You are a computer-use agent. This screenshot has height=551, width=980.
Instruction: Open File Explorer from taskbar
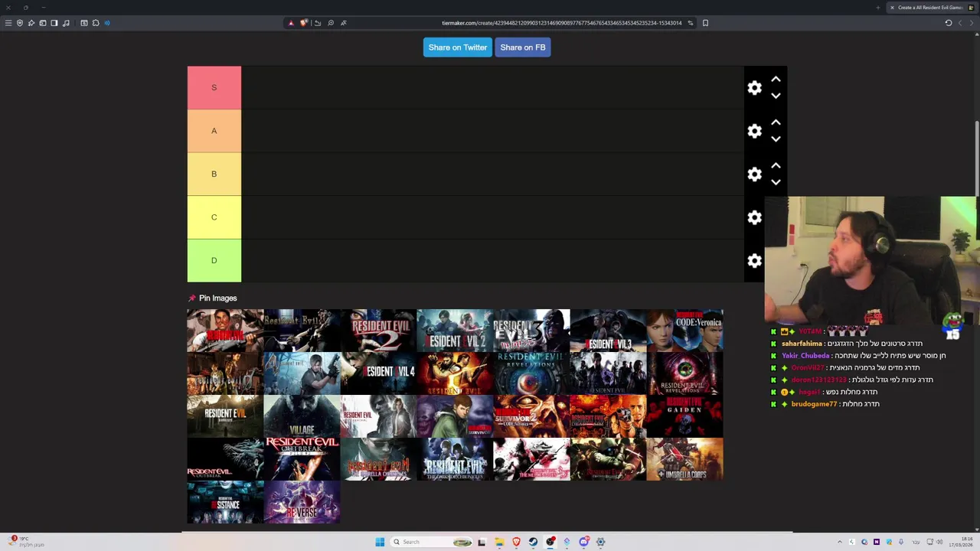tap(498, 542)
